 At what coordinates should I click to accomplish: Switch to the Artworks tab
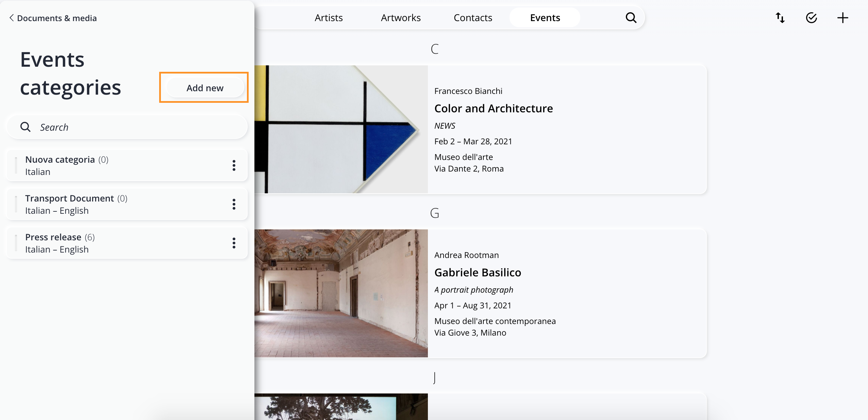[401, 18]
